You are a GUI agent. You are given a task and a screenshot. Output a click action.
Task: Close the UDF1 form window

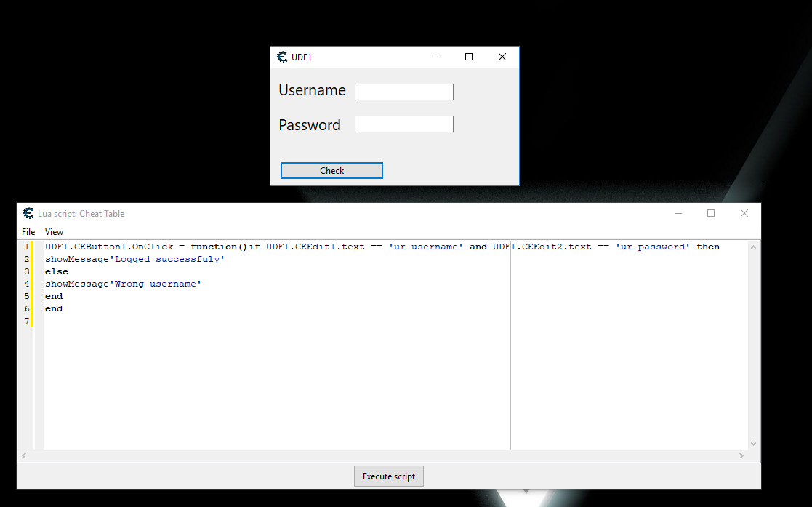coord(502,57)
